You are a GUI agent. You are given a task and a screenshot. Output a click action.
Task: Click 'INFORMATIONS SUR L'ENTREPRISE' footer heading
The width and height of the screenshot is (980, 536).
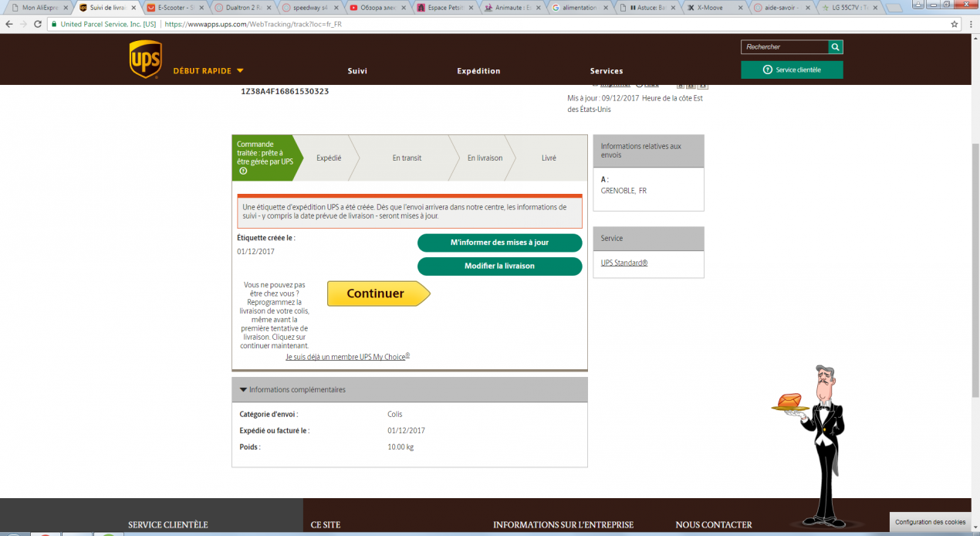point(563,525)
